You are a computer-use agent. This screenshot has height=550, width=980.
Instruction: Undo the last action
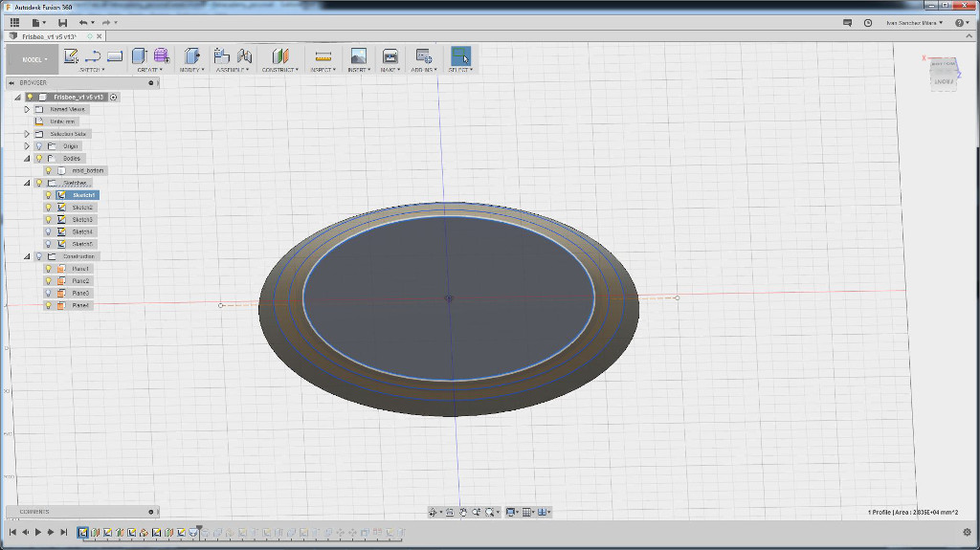tap(82, 23)
